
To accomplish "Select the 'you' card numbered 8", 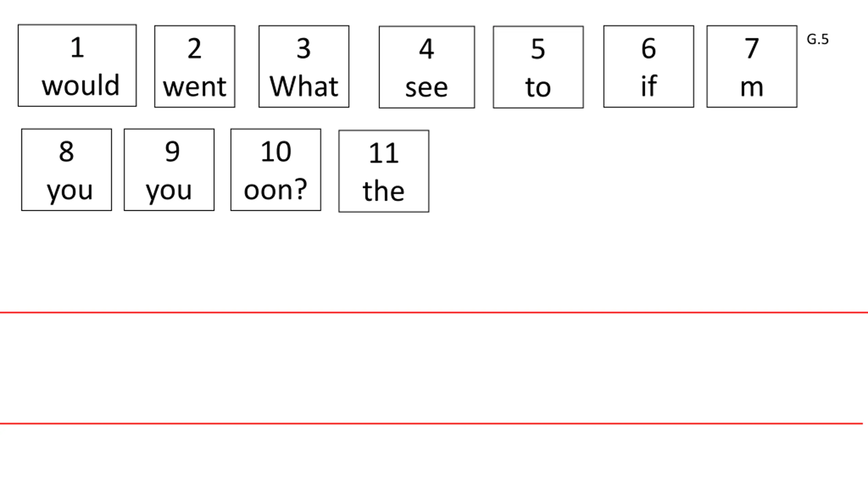I will tap(66, 170).
